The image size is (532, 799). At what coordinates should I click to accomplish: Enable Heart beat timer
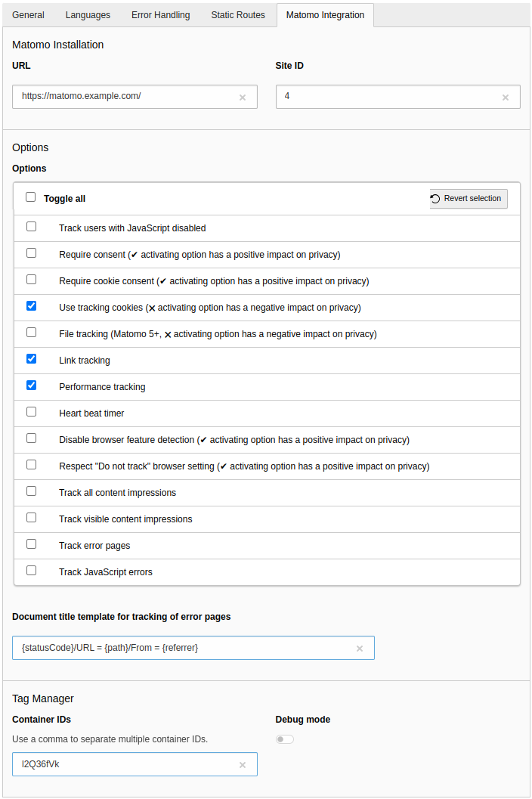point(32,412)
